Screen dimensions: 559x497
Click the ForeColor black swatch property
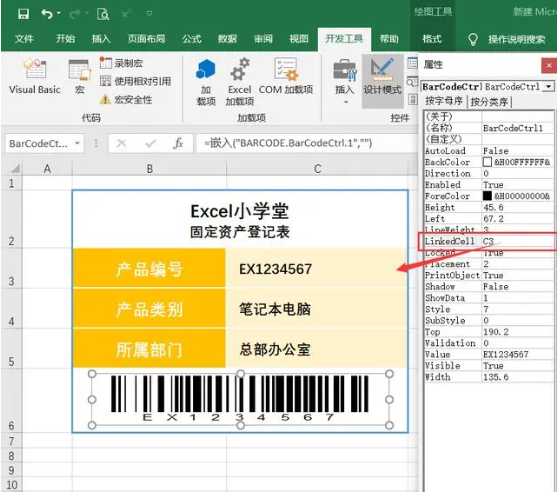487,196
